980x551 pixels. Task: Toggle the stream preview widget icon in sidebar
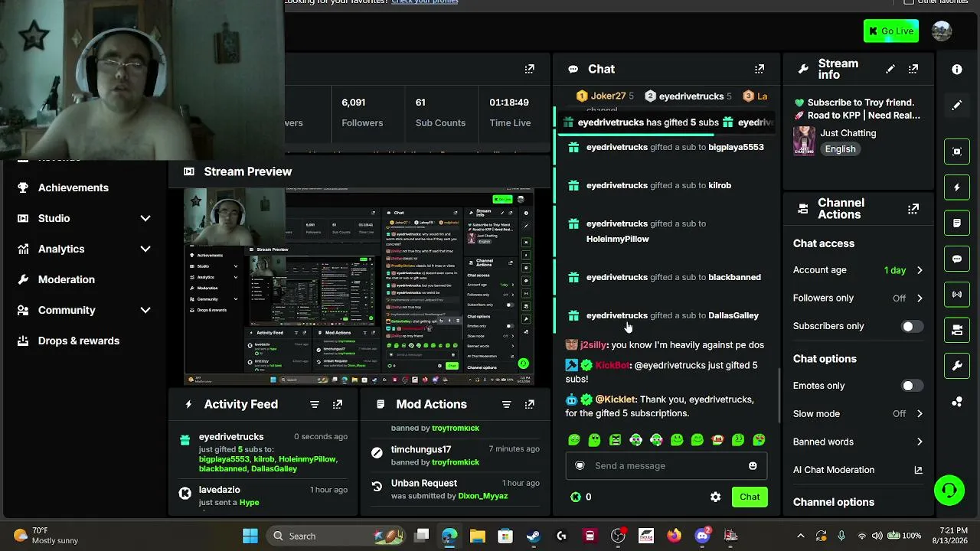(x=957, y=152)
